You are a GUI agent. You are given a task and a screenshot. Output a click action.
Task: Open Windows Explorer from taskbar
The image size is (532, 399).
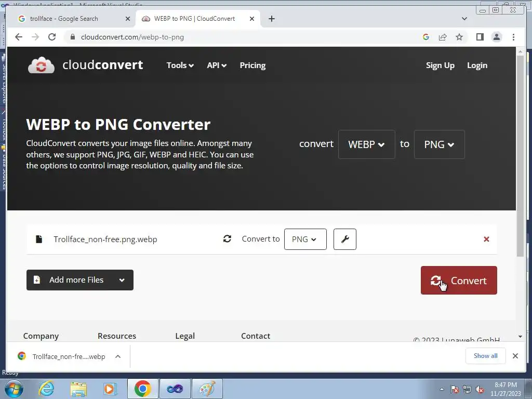[78, 389]
